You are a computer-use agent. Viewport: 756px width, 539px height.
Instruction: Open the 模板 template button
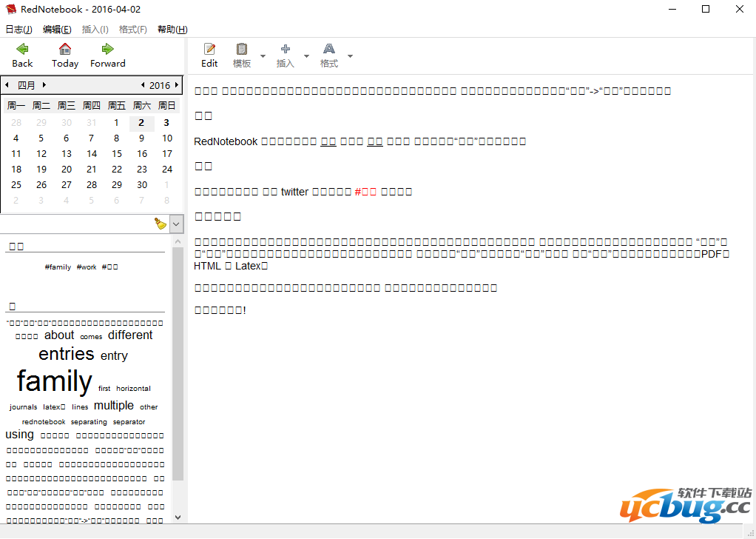[x=242, y=56]
